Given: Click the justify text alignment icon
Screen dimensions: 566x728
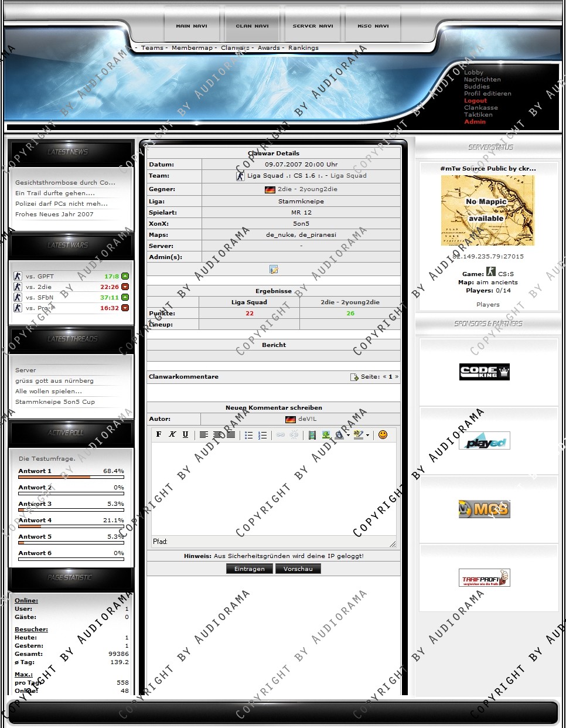Looking at the screenshot, I should [x=231, y=435].
